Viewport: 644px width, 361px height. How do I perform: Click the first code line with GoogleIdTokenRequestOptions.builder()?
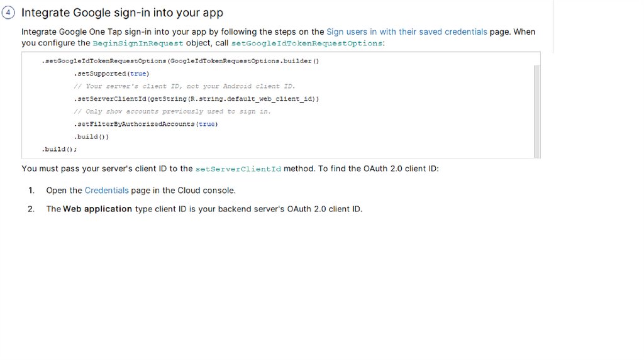(180, 61)
